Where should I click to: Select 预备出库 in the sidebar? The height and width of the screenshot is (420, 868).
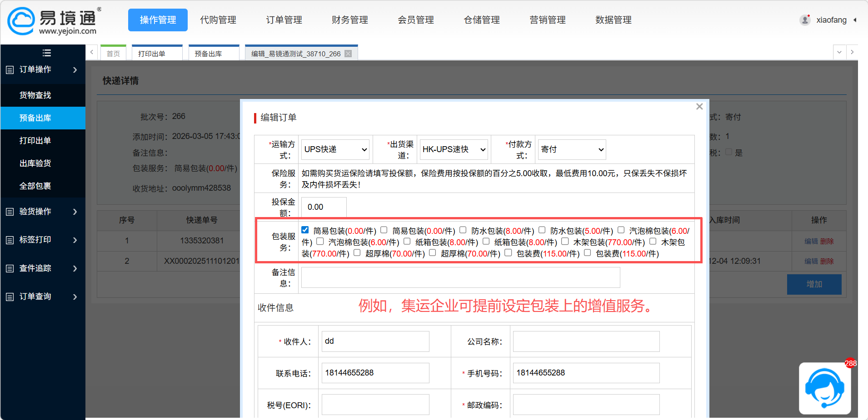[x=43, y=118]
